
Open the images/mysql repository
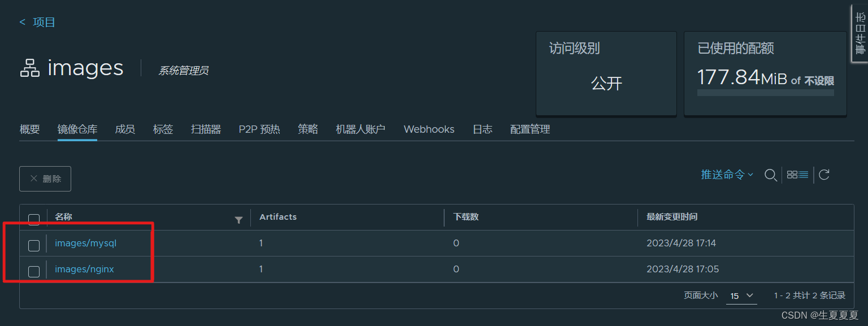(85, 243)
